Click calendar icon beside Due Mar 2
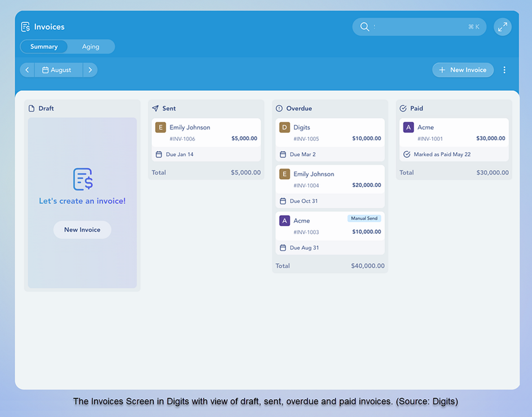Viewport: 532px width, 417px height. 283,154
